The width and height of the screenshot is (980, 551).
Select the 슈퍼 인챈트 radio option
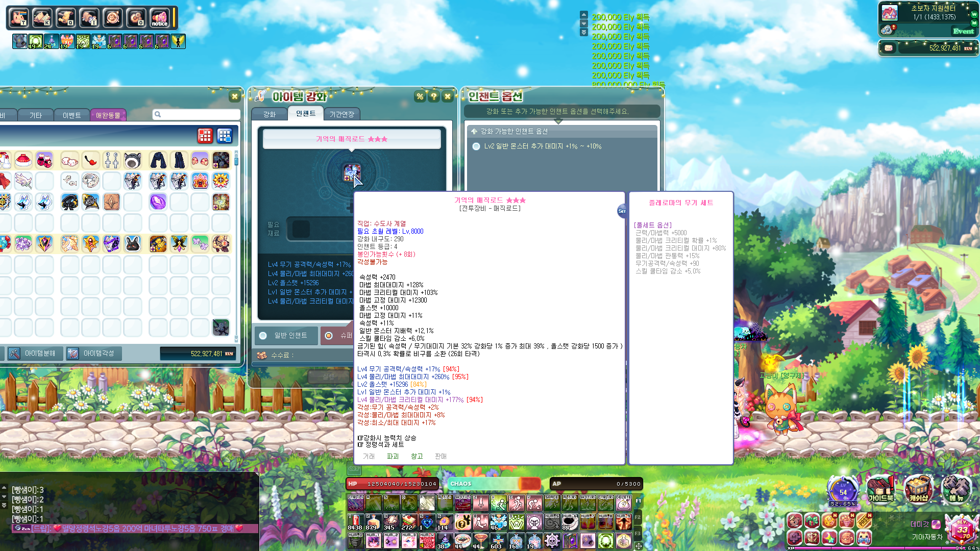(x=329, y=336)
